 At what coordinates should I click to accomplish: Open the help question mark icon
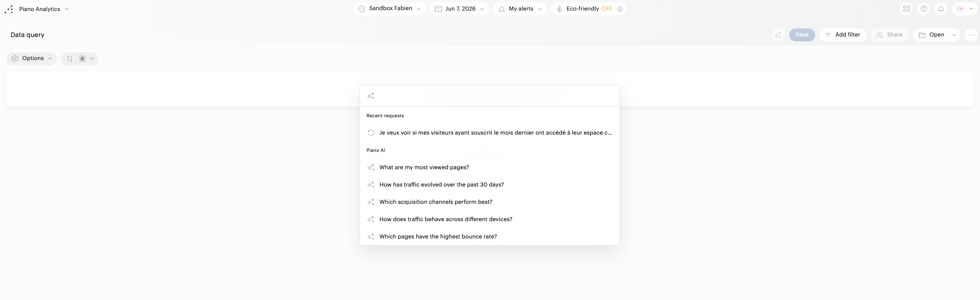tap(924, 9)
